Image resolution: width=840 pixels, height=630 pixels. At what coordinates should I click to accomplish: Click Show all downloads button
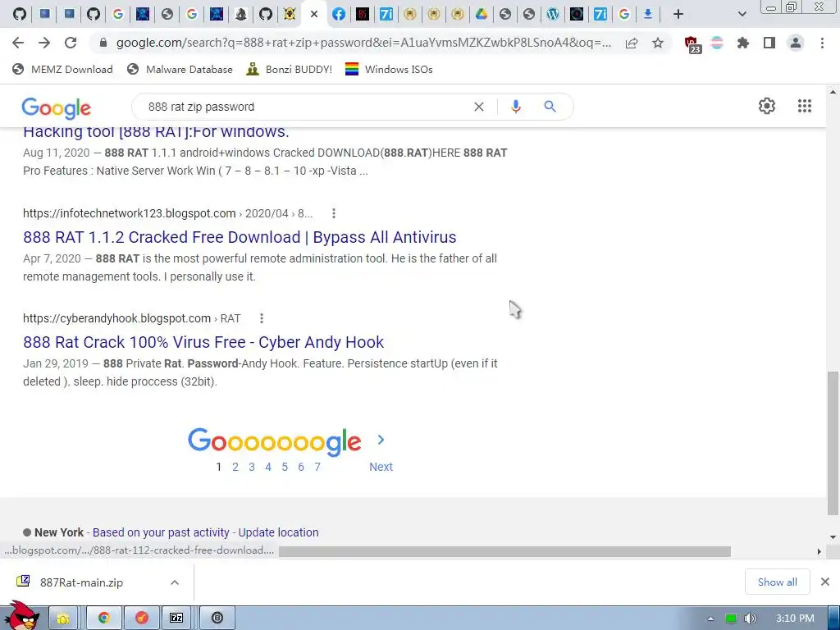click(x=777, y=582)
